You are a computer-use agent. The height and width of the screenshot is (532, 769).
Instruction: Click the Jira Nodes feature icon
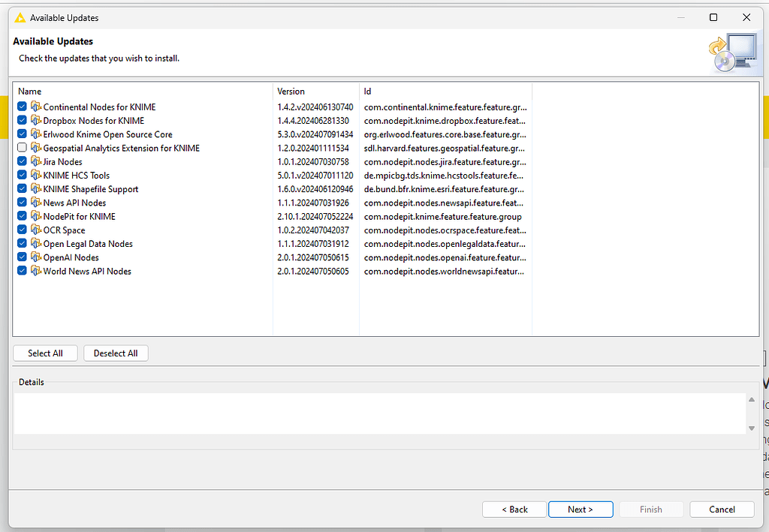[36, 161]
